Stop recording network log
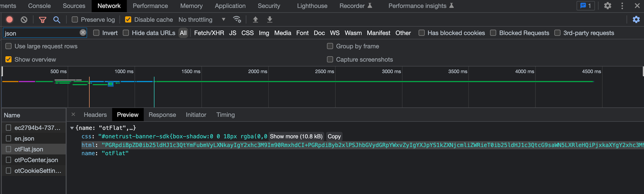 pos(9,19)
